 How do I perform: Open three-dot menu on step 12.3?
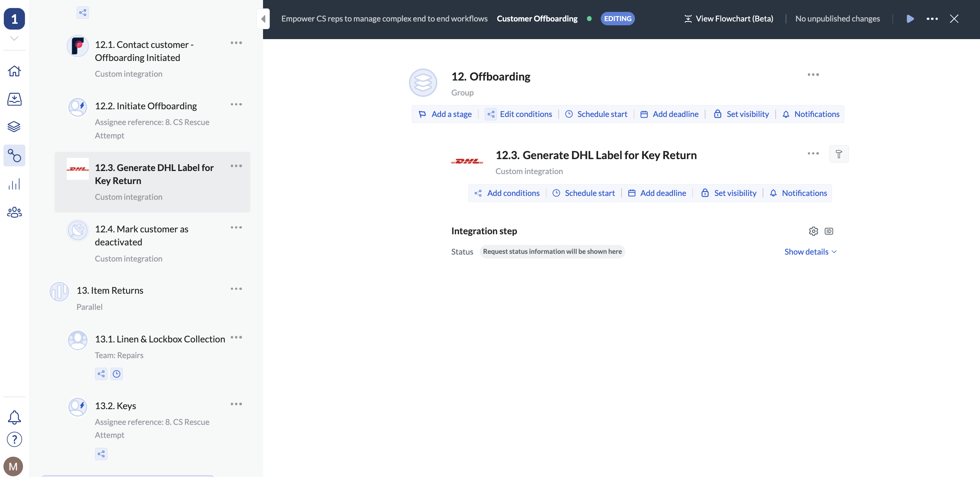[813, 154]
